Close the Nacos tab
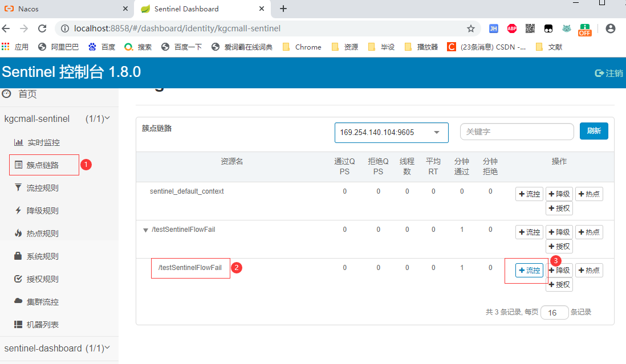Image resolution: width=626 pixels, height=364 pixels. click(125, 9)
